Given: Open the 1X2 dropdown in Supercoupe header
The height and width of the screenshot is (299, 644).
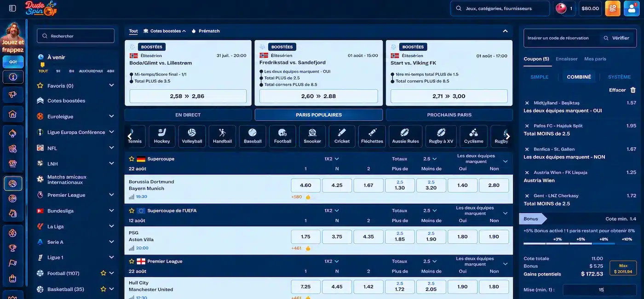Looking at the screenshot, I should click(x=332, y=159).
